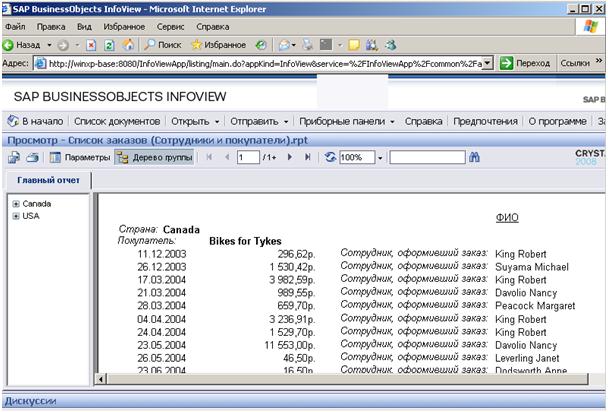Click Список документов link
The width and height of the screenshot is (608, 412).
117,121
